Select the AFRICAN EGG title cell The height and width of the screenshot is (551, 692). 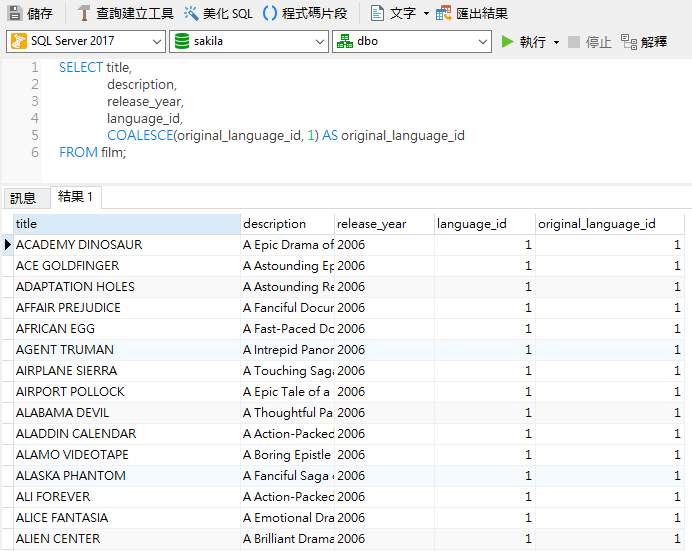pyautogui.click(x=126, y=329)
